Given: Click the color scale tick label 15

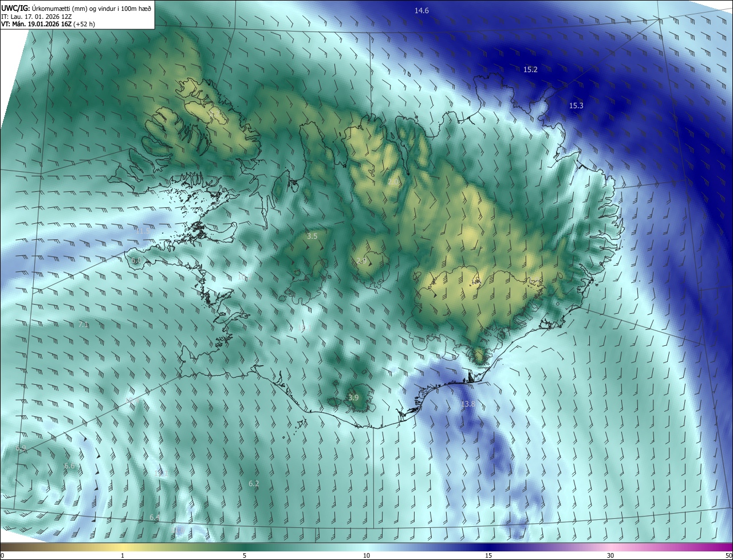Looking at the screenshot, I should [x=488, y=555].
